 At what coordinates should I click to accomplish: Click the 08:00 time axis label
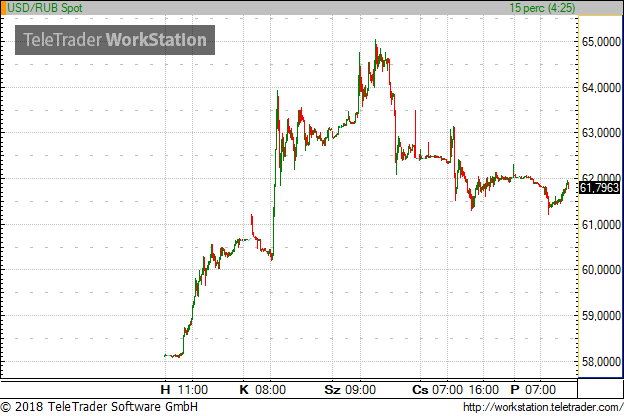pos(270,389)
